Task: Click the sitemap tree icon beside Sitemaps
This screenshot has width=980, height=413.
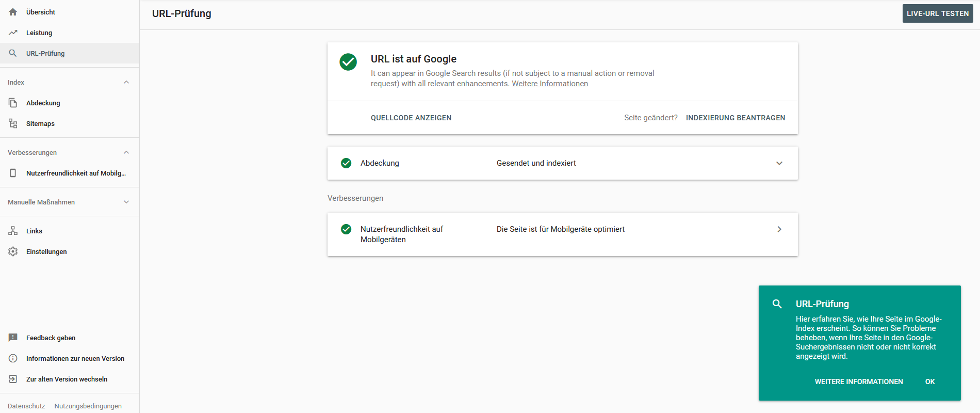Action: (x=13, y=123)
